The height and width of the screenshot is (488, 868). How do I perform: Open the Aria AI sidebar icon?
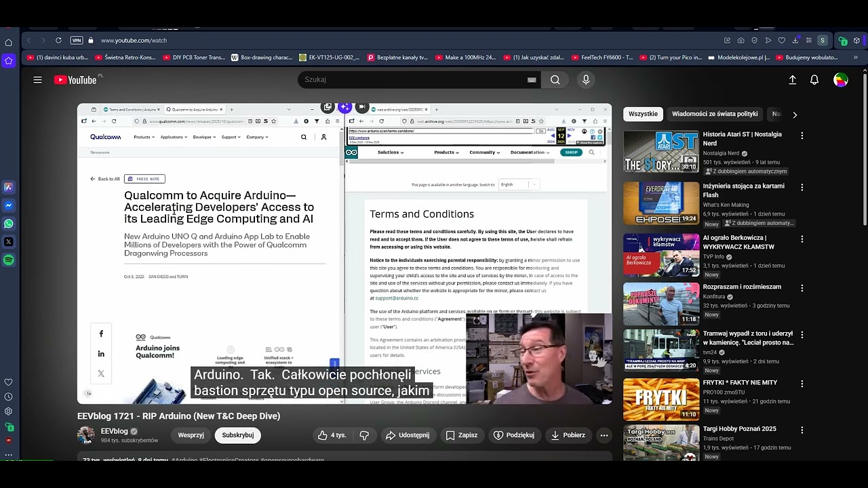(x=9, y=187)
